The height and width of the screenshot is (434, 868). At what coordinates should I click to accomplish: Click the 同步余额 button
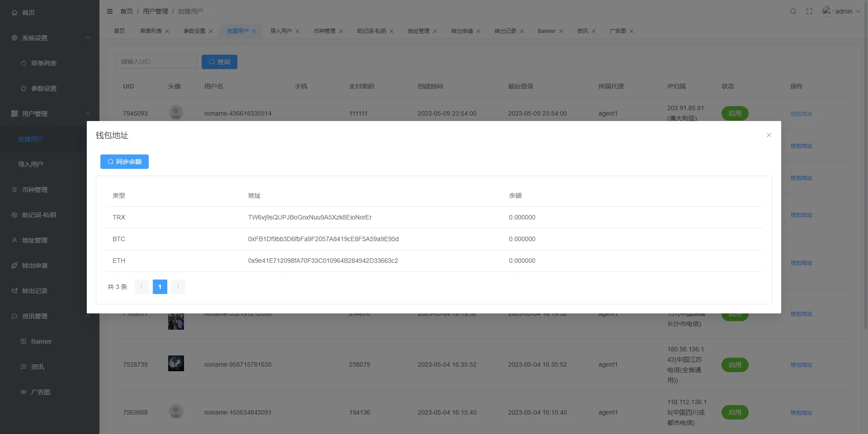click(x=124, y=162)
